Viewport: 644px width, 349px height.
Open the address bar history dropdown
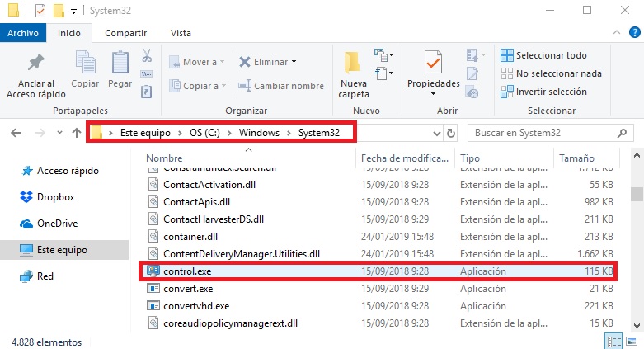(x=435, y=132)
